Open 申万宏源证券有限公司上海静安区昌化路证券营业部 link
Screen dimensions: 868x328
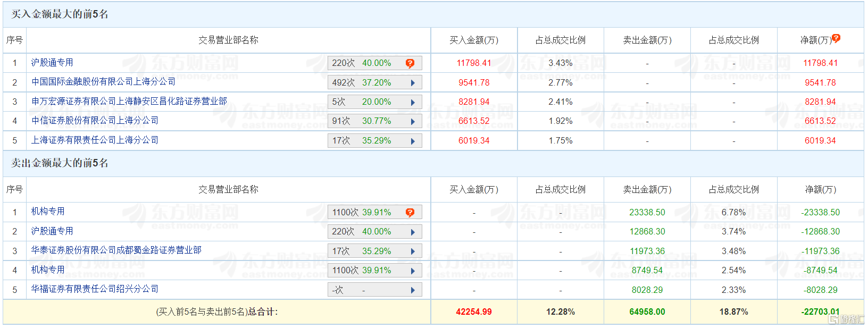[x=129, y=102]
